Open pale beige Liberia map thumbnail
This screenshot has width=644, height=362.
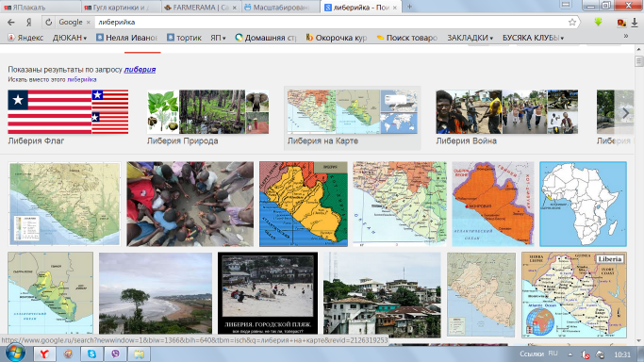click(x=482, y=295)
